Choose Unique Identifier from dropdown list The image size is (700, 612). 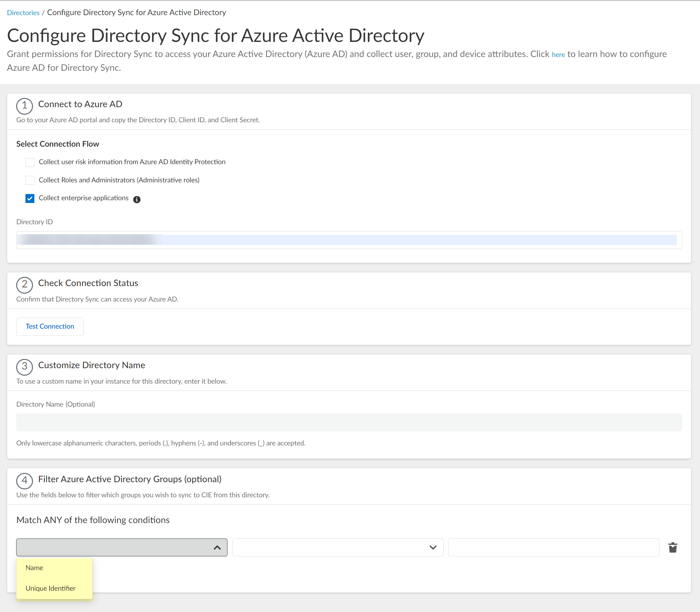51,589
